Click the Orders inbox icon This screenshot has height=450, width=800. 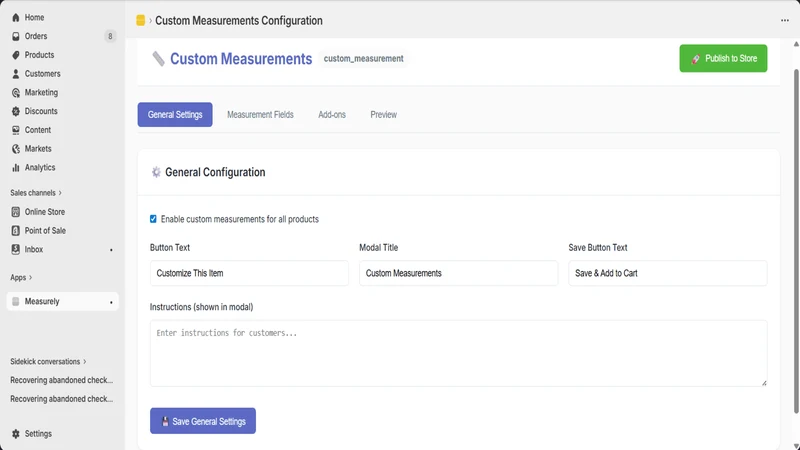coord(16,36)
